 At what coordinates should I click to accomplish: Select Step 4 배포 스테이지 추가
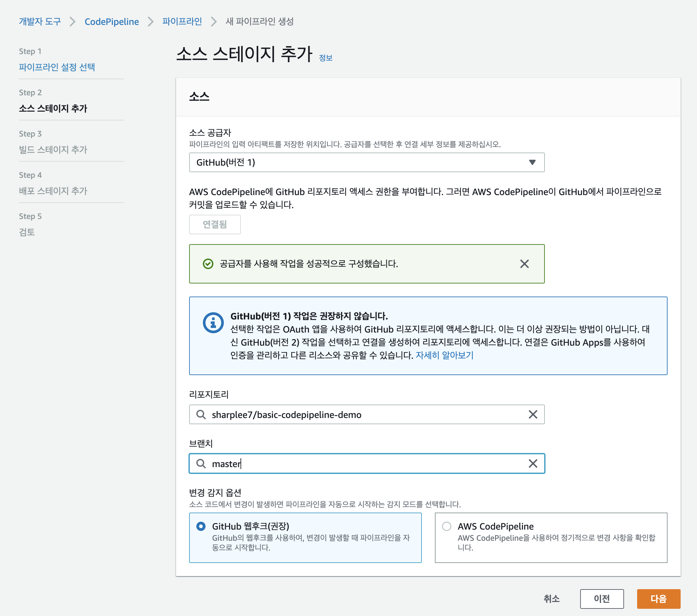click(x=53, y=191)
